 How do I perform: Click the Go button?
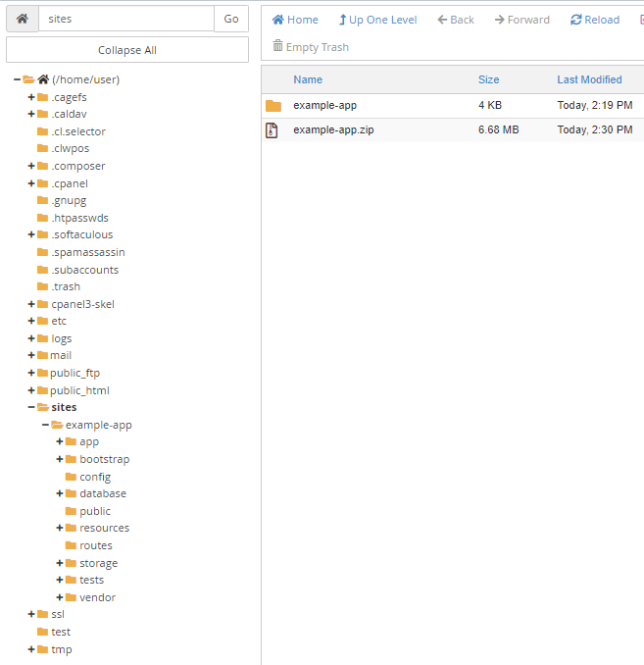[x=231, y=19]
